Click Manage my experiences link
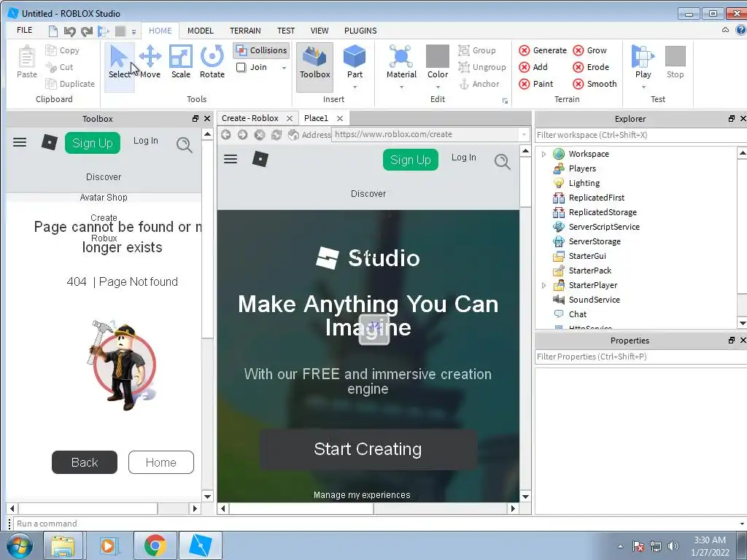This screenshot has width=747, height=560. (362, 495)
